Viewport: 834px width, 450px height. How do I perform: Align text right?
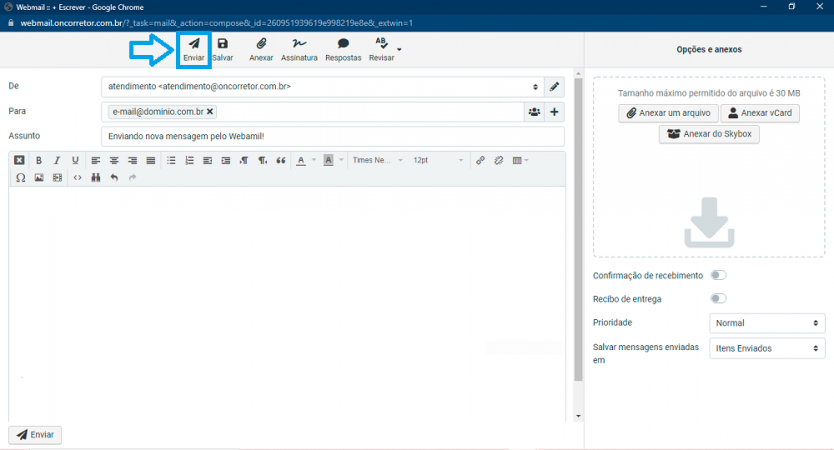pos(132,160)
